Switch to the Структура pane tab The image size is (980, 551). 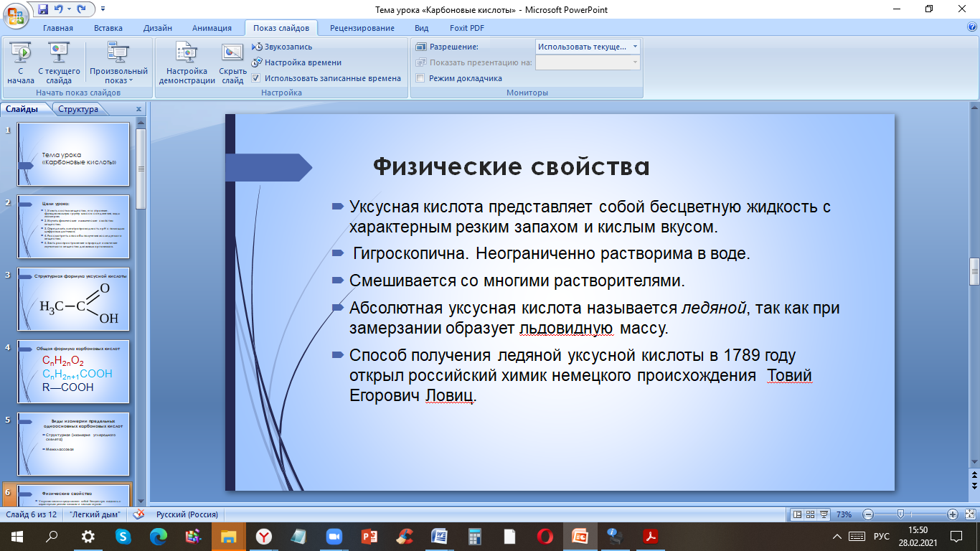78,109
